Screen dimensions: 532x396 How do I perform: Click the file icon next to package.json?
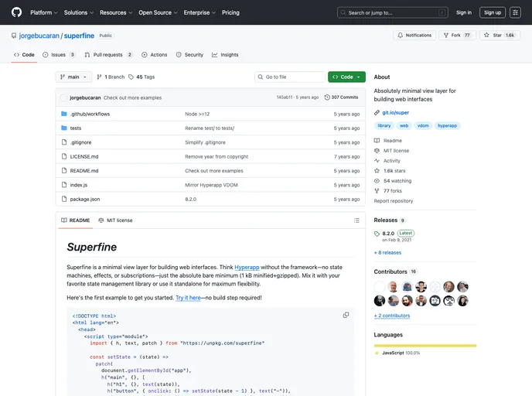click(x=63, y=199)
